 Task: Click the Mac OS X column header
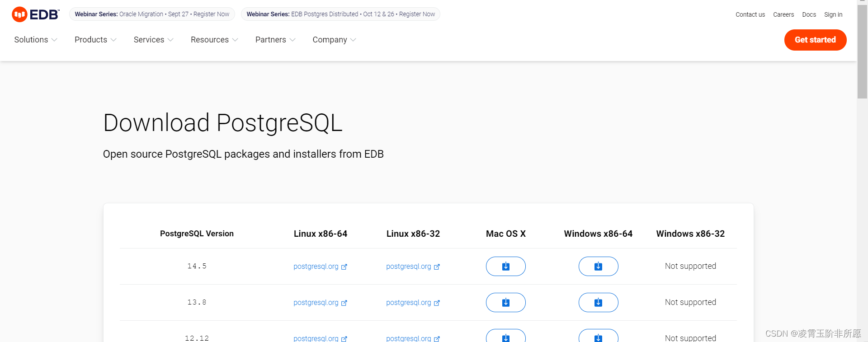[505, 234]
